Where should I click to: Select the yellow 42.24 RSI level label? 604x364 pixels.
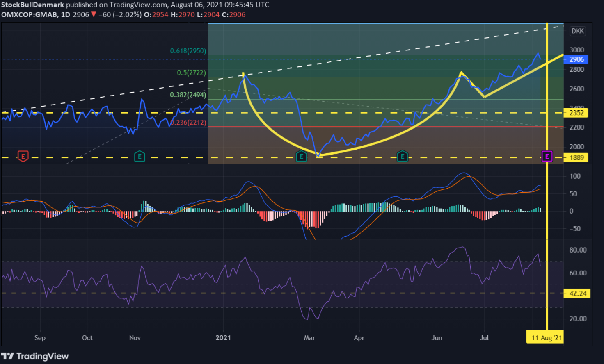coord(577,293)
